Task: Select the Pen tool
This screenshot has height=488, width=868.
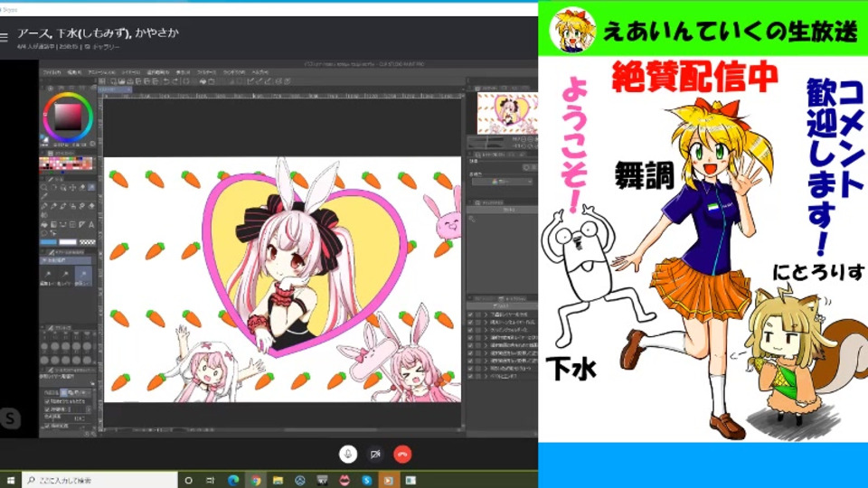Action: click(43, 206)
